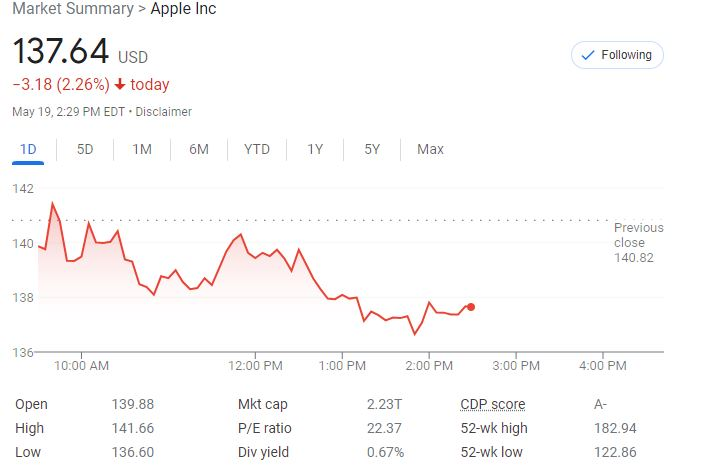Toggle the Following button
Image resolution: width=706 pixels, height=476 pixels.
click(x=617, y=55)
